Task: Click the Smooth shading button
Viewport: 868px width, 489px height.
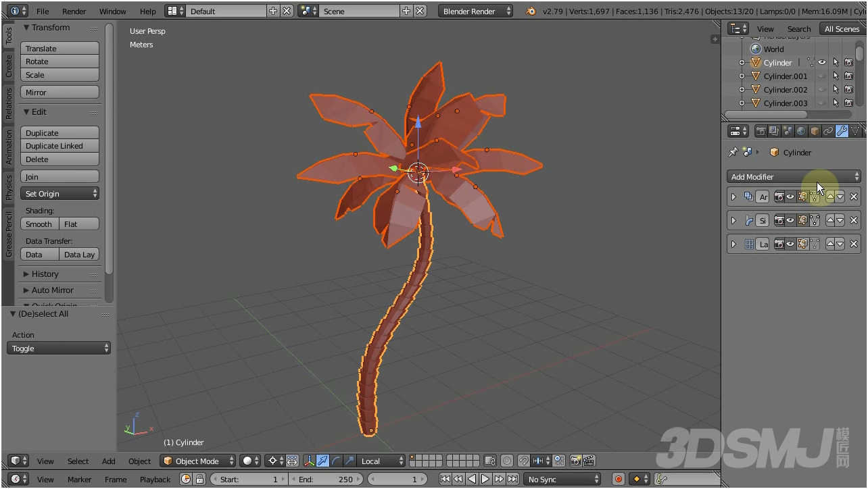Action: [x=39, y=224]
